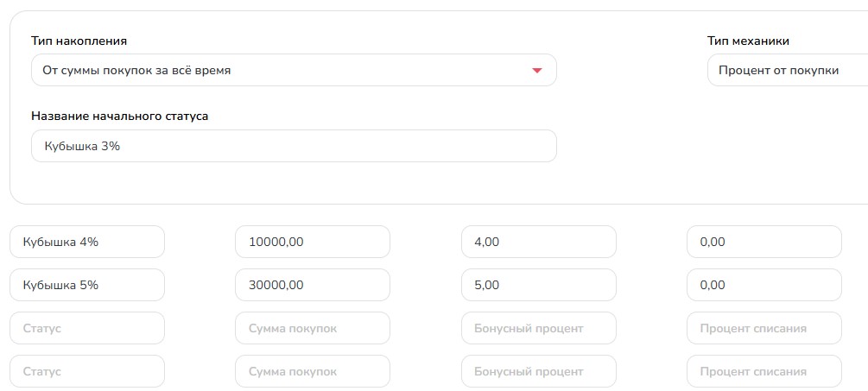Click the 0,00 field in Кубышка 4% row
868x391 pixels.
[764, 242]
